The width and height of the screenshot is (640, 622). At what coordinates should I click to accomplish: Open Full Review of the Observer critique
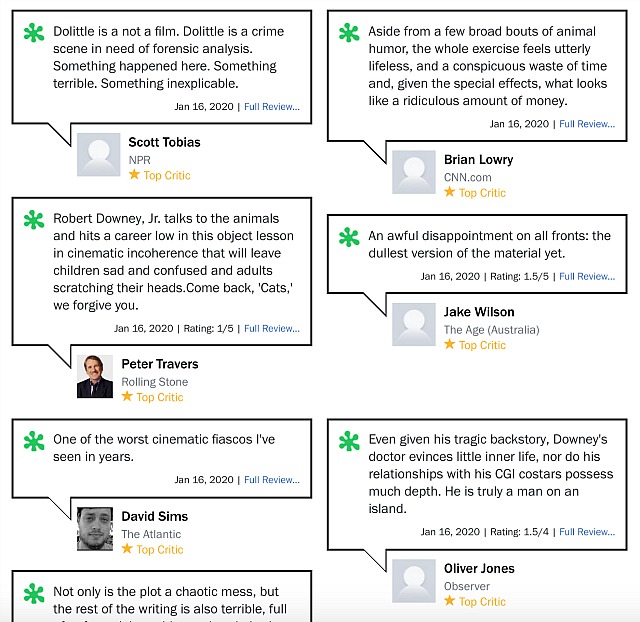click(587, 532)
